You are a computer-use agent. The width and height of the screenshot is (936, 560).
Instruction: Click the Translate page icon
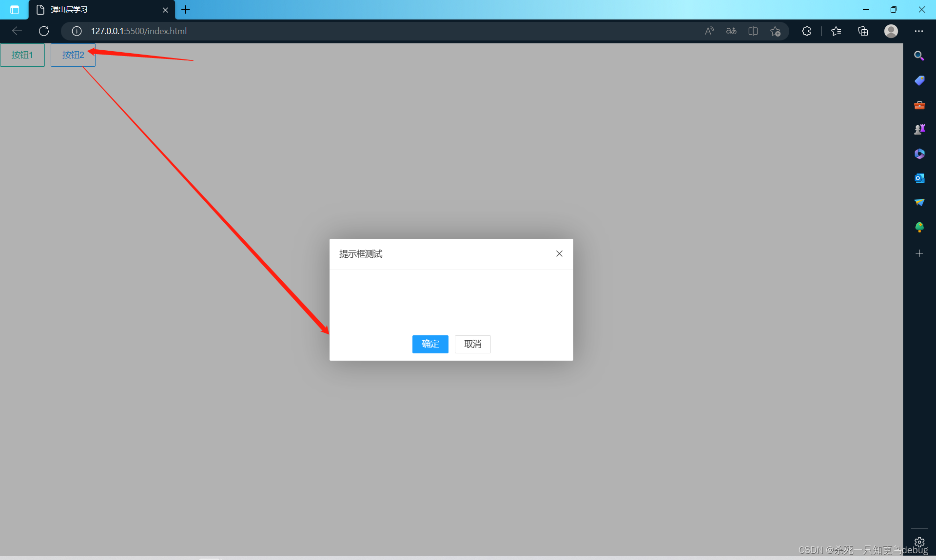731,31
